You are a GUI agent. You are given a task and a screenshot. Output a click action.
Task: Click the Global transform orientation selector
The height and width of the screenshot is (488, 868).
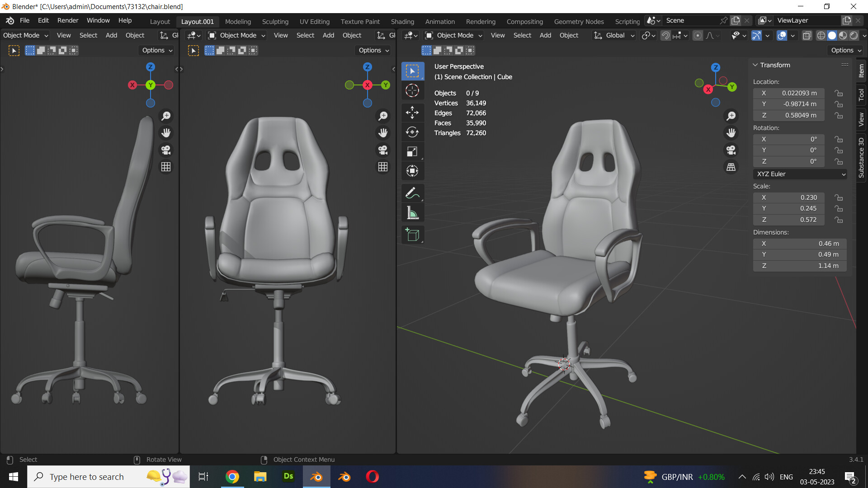pos(614,35)
